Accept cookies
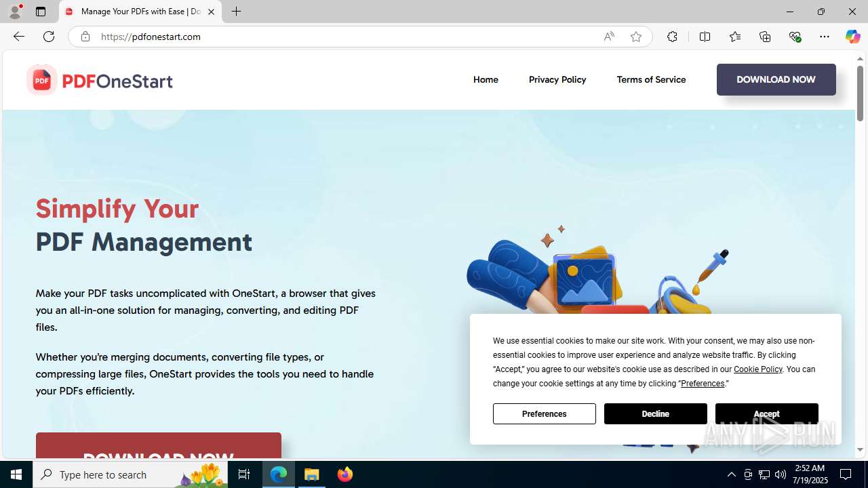 point(767,413)
